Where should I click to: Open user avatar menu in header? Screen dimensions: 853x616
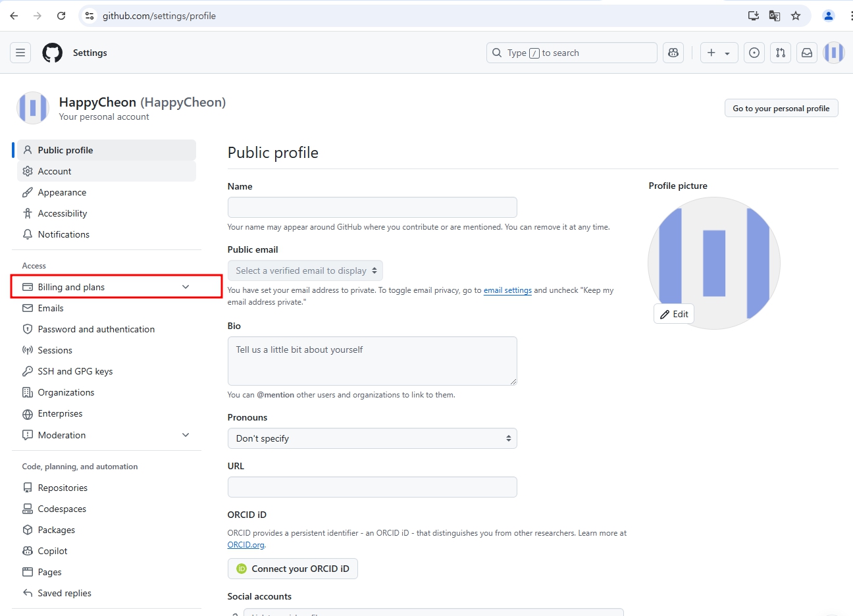pyautogui.click(x=834, y=53)
